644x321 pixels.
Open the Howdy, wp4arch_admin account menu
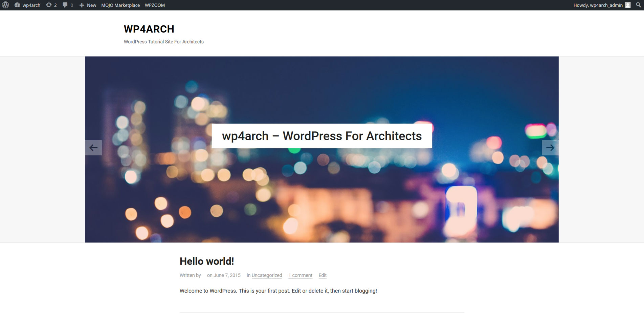coord(598,5)
